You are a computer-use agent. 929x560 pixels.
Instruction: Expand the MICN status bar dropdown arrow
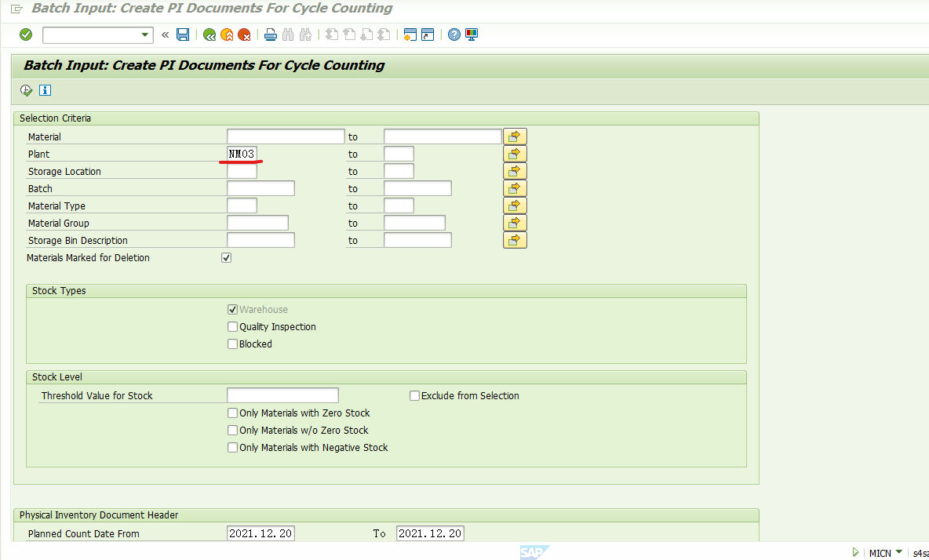click(899, 552)
